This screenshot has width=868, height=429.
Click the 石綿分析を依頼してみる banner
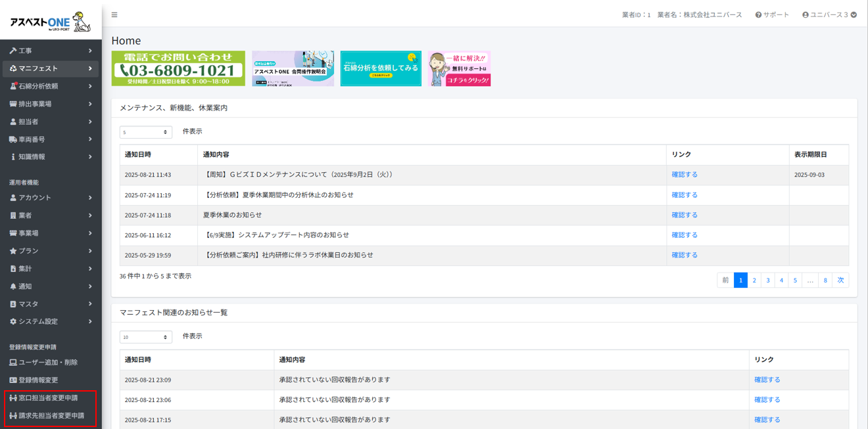(381, 68)
